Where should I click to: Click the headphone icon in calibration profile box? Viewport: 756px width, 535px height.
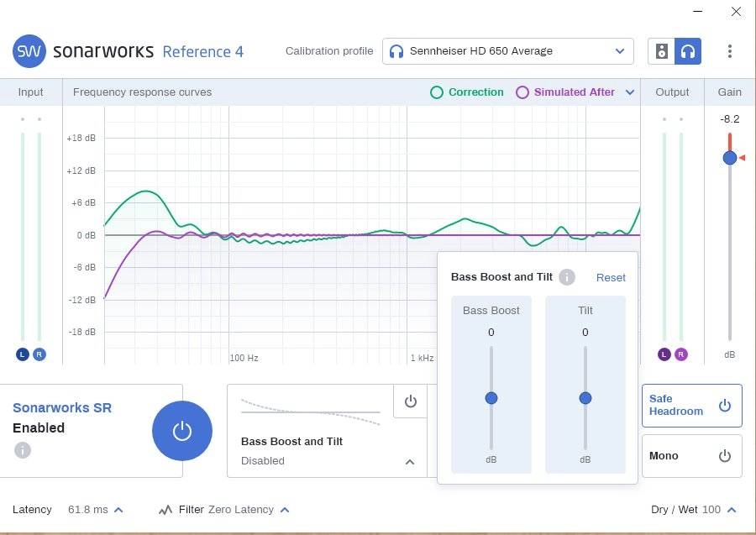pyautogui.click(x=396, y=51)
